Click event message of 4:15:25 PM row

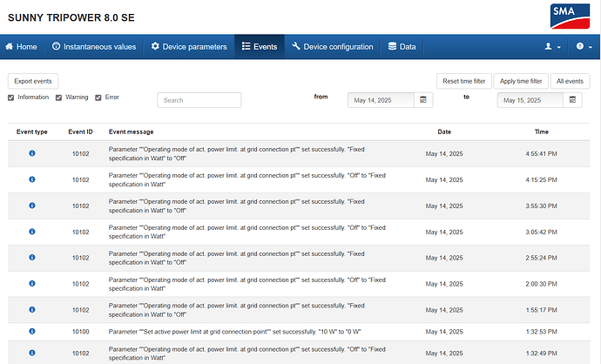click(246, 179)
